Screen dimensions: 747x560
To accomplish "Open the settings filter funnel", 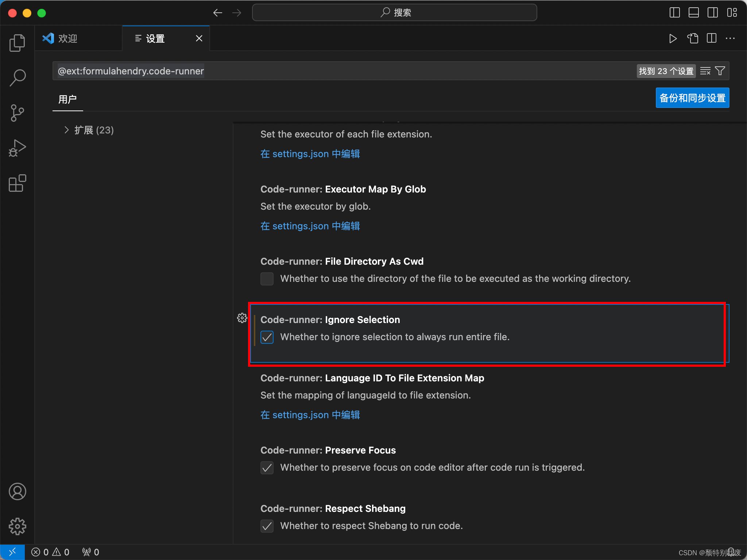I will 720,71.
